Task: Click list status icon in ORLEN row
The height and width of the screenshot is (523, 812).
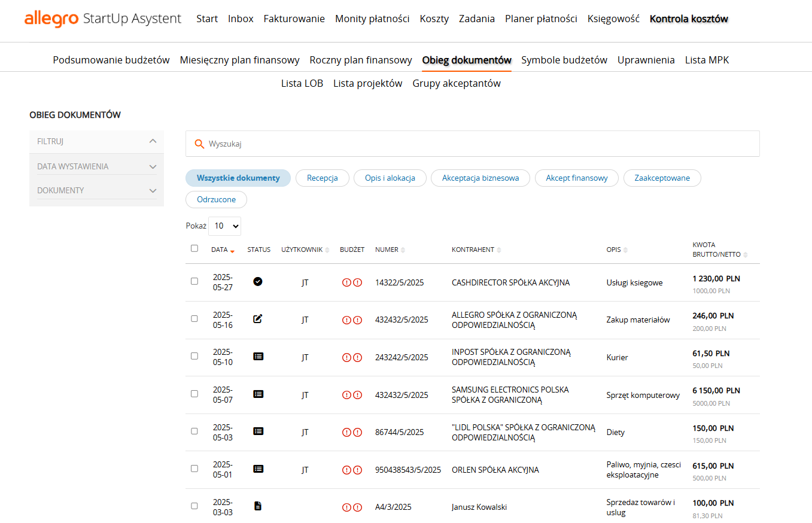Action: pyautogui.click(x=258, y=469)
